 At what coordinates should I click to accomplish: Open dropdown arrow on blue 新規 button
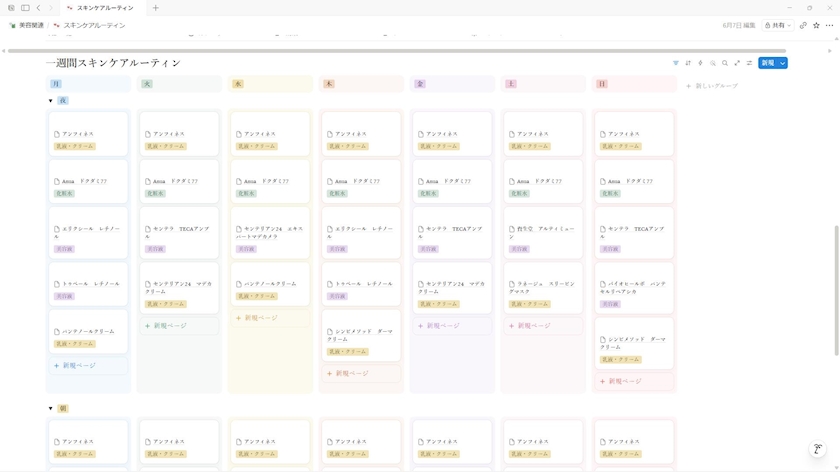(x=783, y=63)
